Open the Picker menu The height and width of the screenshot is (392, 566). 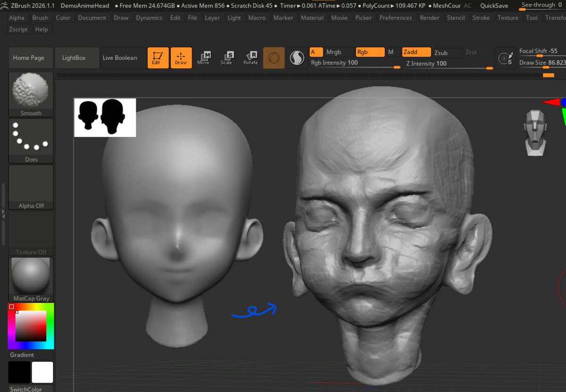[x=364, y=18]
